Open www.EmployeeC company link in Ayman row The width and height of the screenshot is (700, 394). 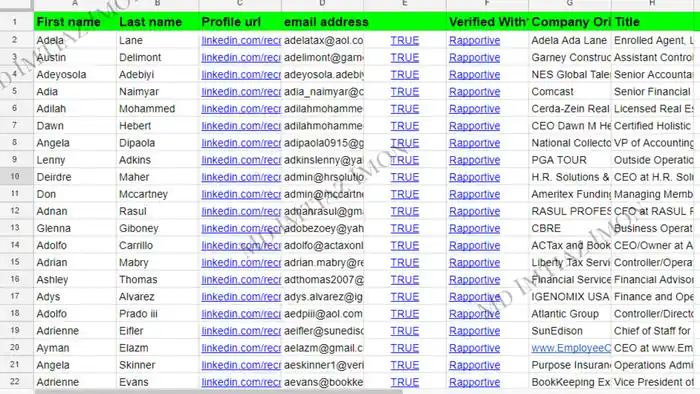pyautogui.click(x=571, y=348)
